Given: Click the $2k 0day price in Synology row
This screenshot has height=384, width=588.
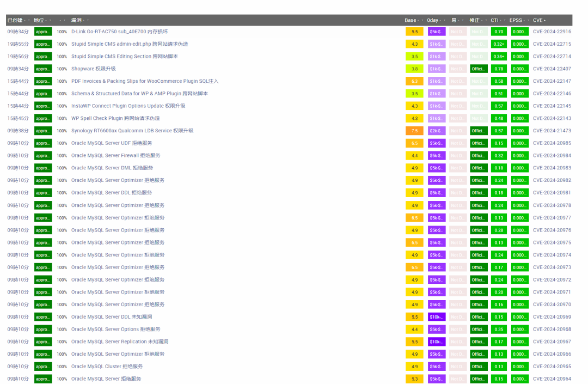Looking at the screenshot, I should [x=437, y=131].
